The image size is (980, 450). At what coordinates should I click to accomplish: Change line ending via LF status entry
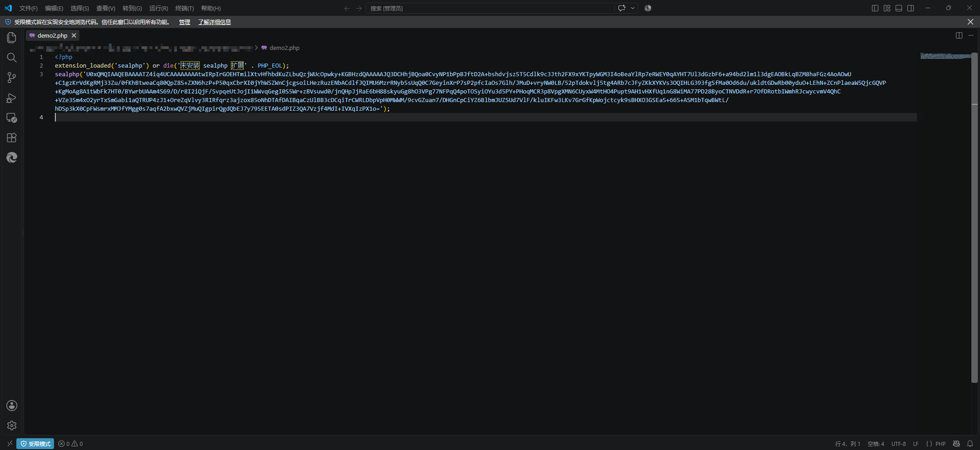pyautogui.click(x=916, y=444)
